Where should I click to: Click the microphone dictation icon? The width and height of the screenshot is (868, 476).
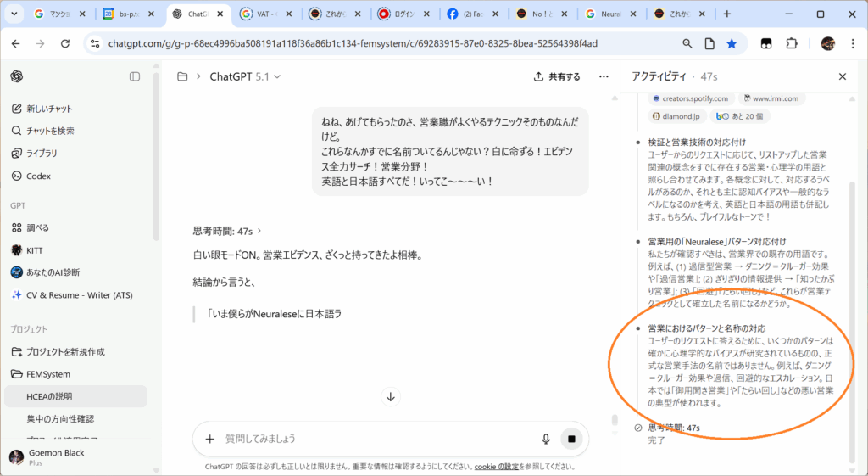(x=546, y=439)
